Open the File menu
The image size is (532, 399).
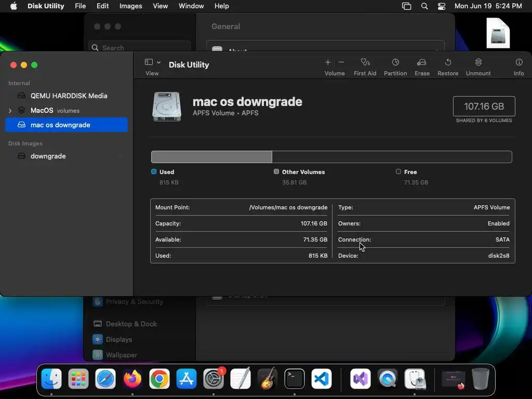point(81,6)
